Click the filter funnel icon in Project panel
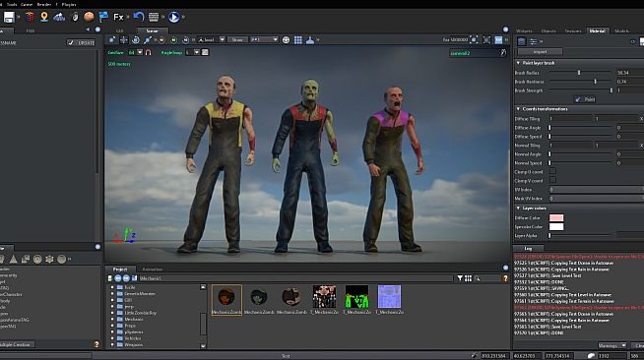 (460, 278)
